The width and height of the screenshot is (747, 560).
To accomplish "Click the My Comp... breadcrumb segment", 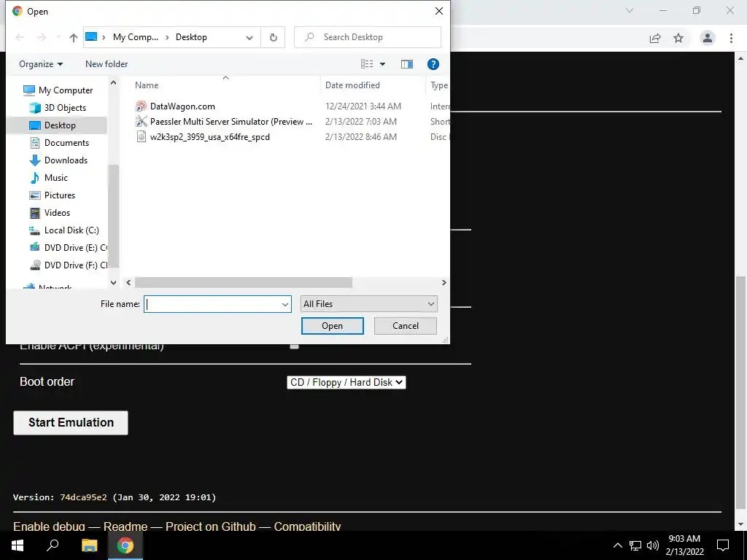I will point(135,37).
